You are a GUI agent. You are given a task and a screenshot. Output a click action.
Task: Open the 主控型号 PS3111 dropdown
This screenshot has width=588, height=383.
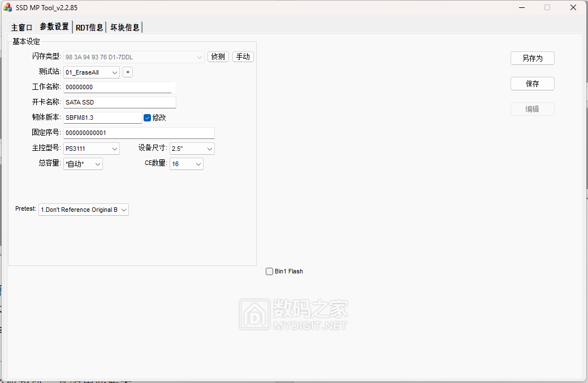[x=92, y=149]
